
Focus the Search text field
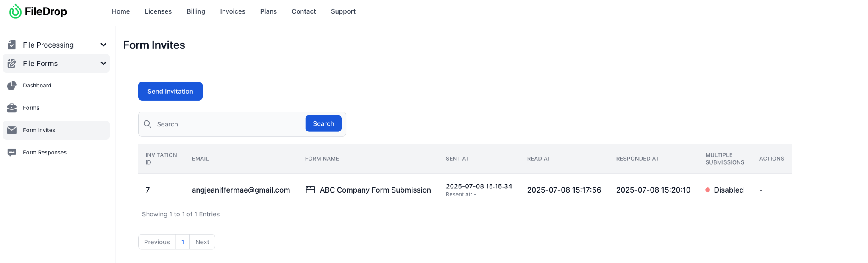[229, 124]
